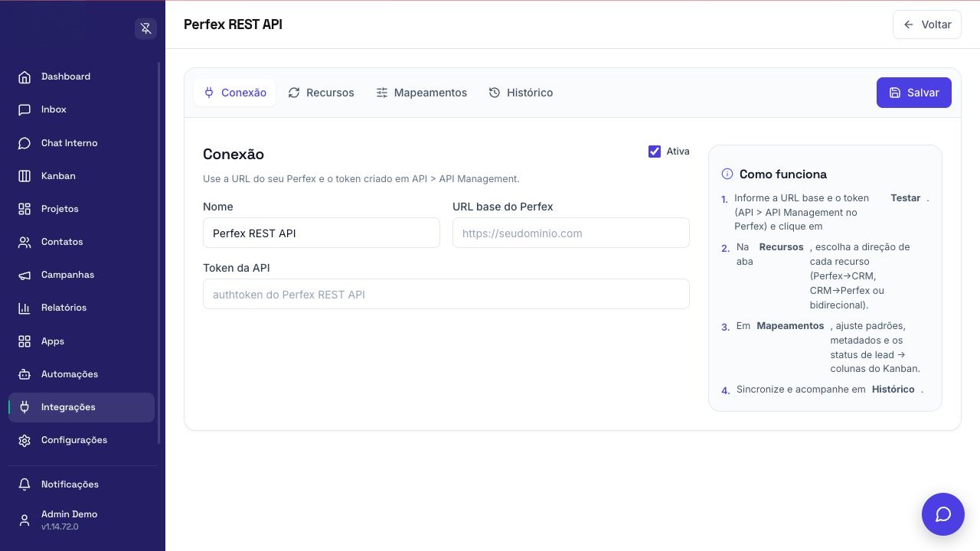
Task: Open the Kanban board
Action: click(81, 176)
